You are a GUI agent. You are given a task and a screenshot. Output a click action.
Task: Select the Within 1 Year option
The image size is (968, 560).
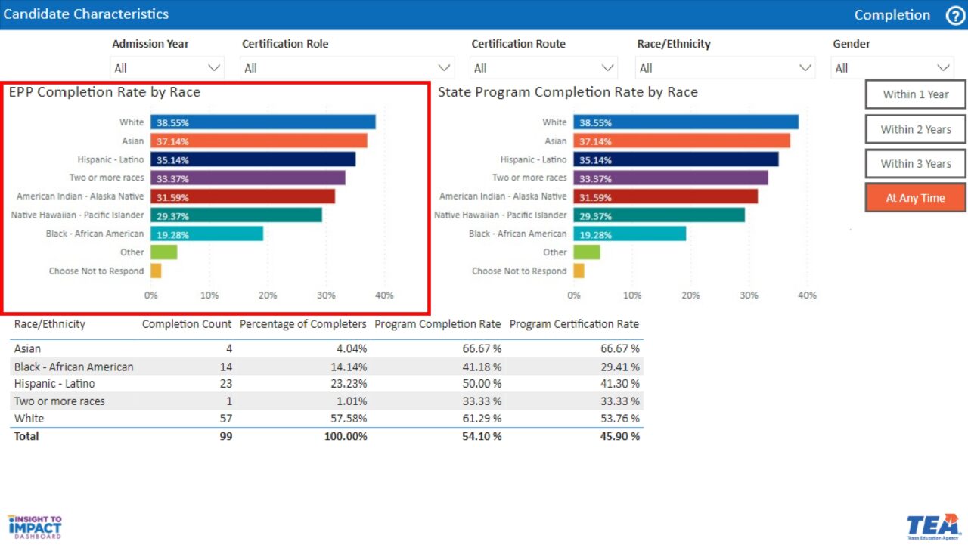[915, 94]
